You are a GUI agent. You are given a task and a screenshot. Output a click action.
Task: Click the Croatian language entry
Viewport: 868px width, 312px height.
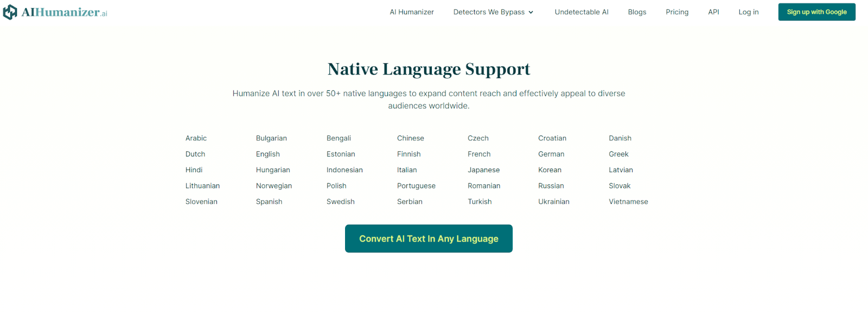coord(552,138)
